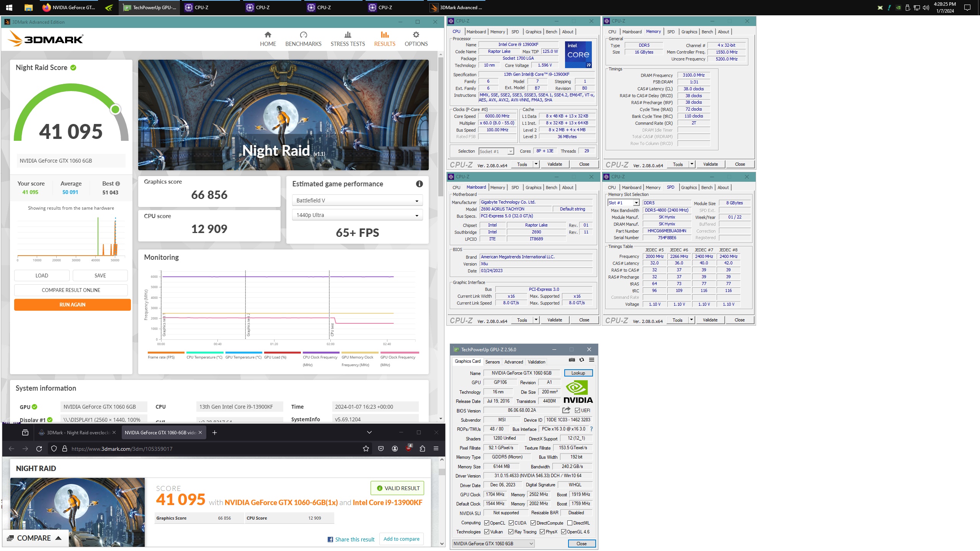Open Firefox application menu

tap(436, 448)
